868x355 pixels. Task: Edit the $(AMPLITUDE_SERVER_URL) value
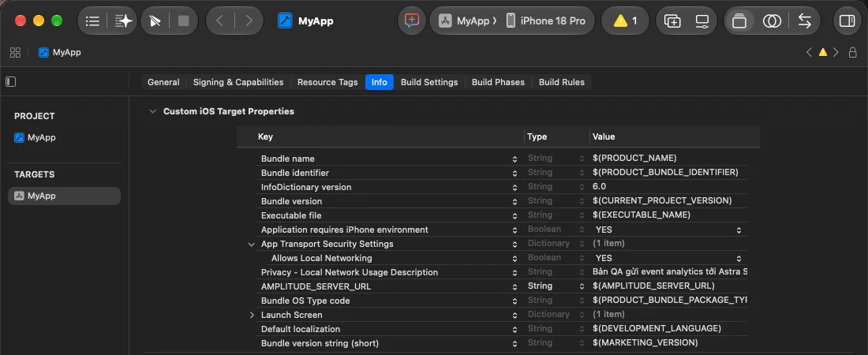coord(653,286)
